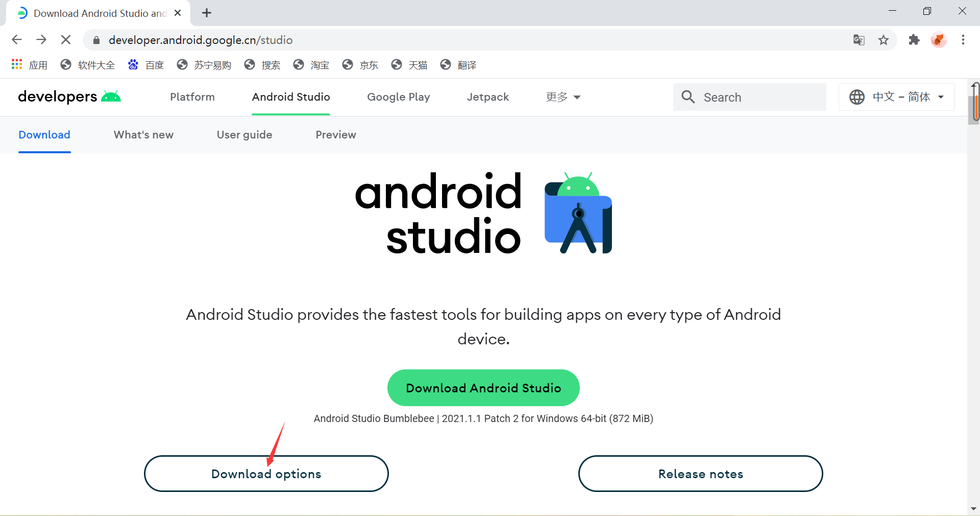This screenshot has width=980, height=516.
Task: Open the Chrome extensions puzzle icon
Action: click(x=914, y=40)
